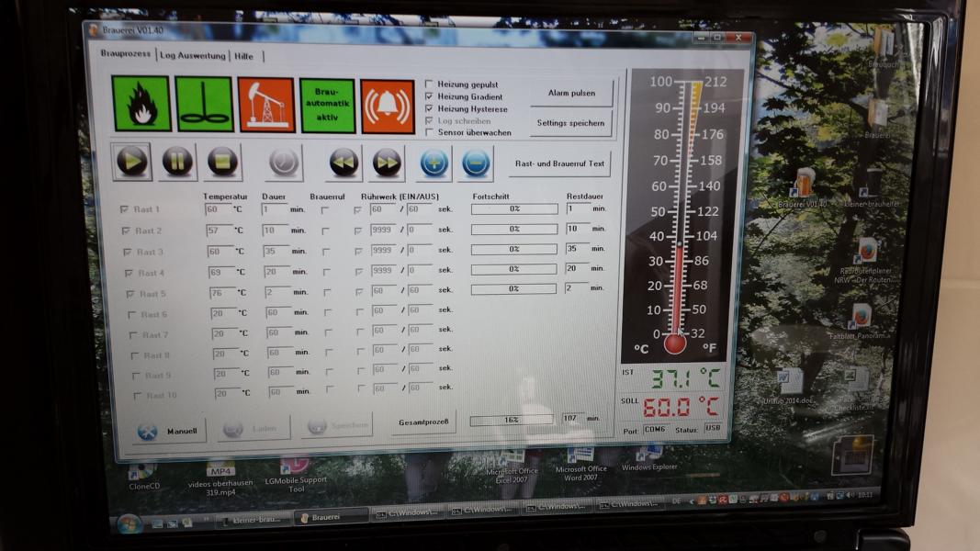Click the orange alarm bell icon
Screen dimensions: 980x551
click(x=388, y=107)
